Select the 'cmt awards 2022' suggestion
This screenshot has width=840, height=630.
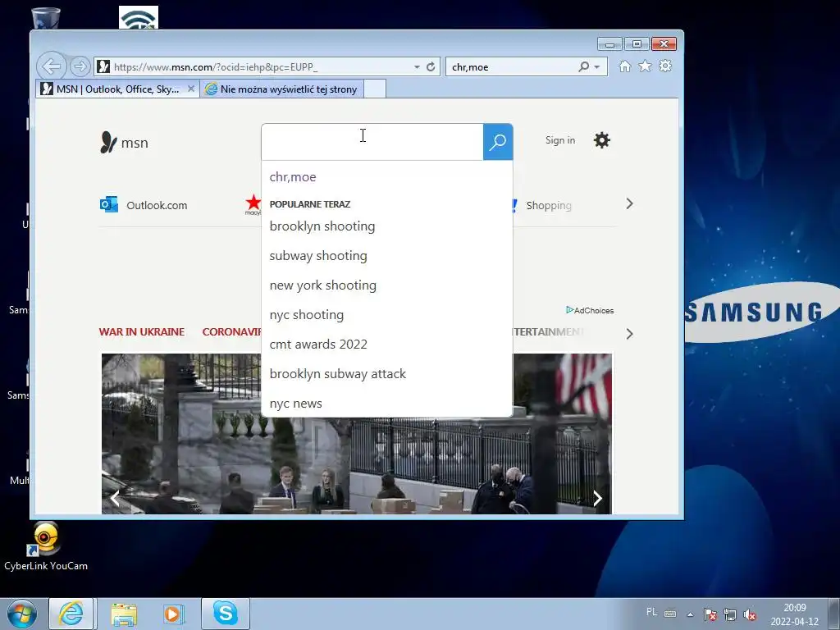click(387, 344)
